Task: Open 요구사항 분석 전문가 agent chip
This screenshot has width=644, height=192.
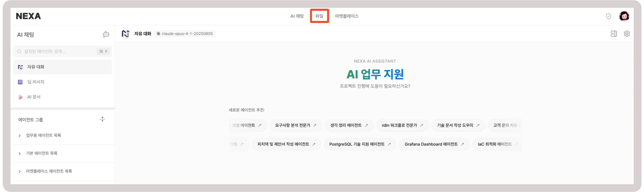Action: [296, 125]
